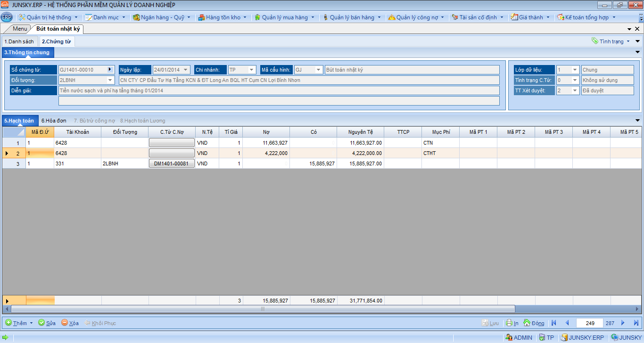Open the Đối tượng 2LBNH combo box
The height and width of the screenshot is (343, 644).
pos(110,80)
